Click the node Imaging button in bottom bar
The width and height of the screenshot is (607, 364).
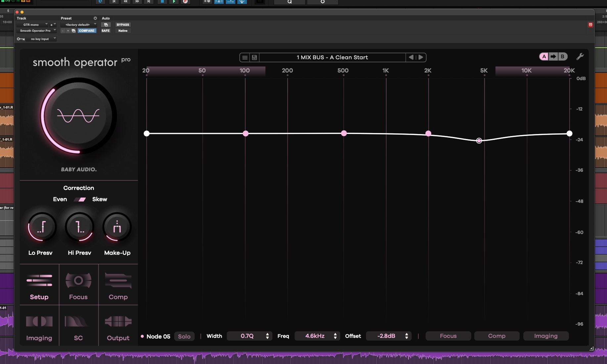pyautogui.click(x=546, y=336)
